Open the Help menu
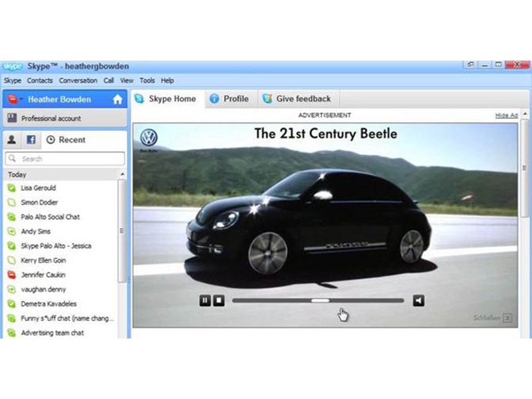 (x=168, y=80)
